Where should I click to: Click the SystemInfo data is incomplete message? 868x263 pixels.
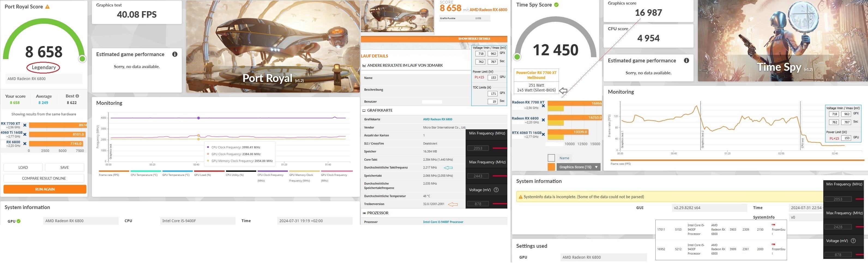click(x=584, y=197)
